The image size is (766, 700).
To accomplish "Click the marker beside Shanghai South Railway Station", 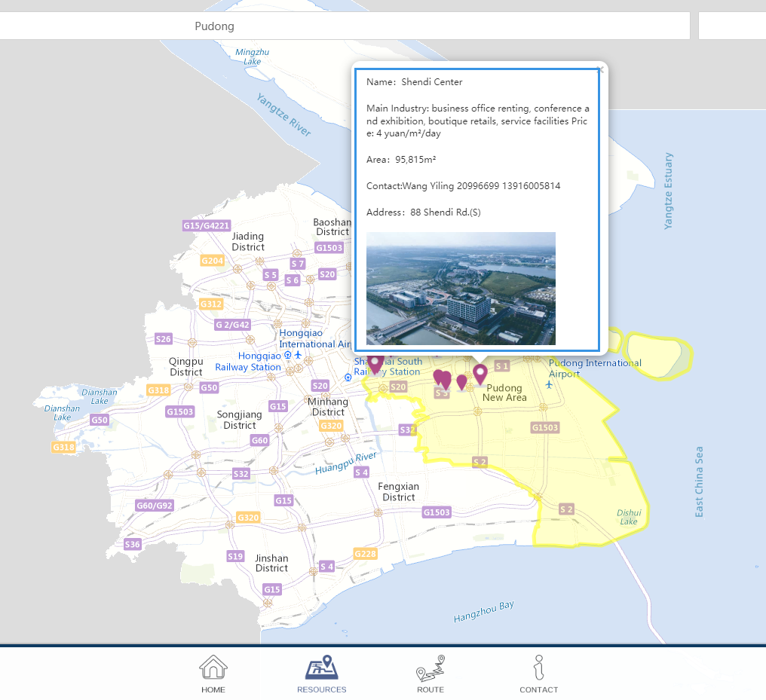I will 375,364.
